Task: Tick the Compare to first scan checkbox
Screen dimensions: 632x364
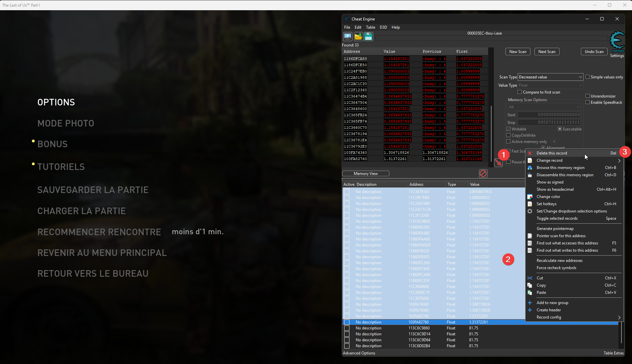Action: pos(520,92)
